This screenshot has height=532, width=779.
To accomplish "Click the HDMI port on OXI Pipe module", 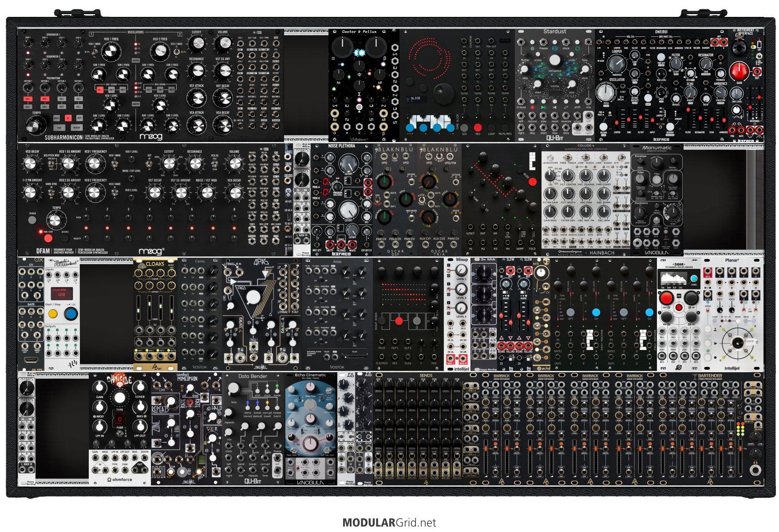I will pos(31,360).
